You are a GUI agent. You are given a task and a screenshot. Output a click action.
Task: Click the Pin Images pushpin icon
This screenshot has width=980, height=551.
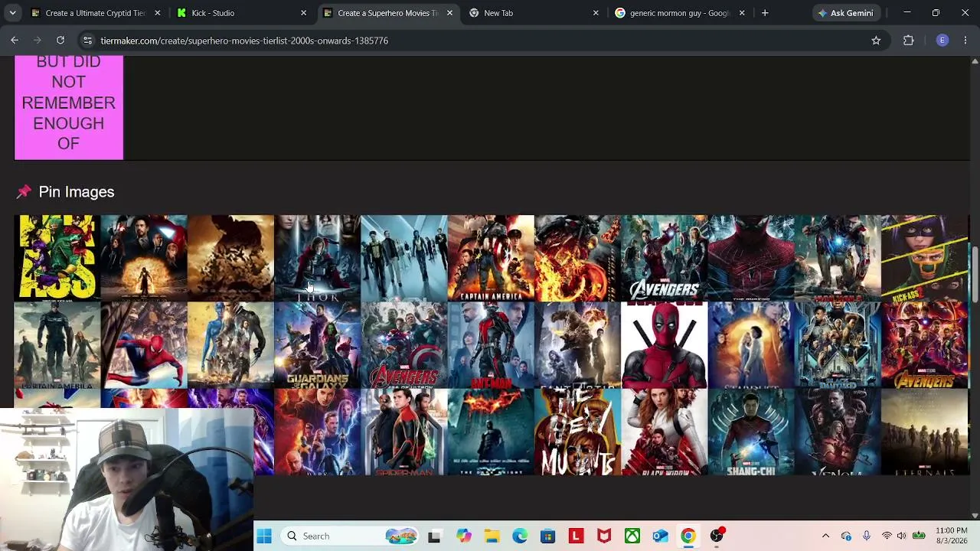[24, 192]
